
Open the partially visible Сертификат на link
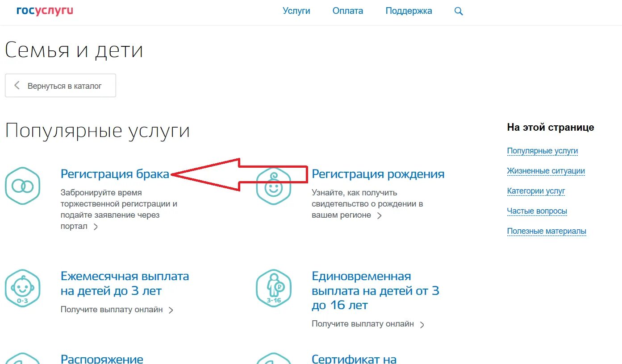click(x=354, y=359)
